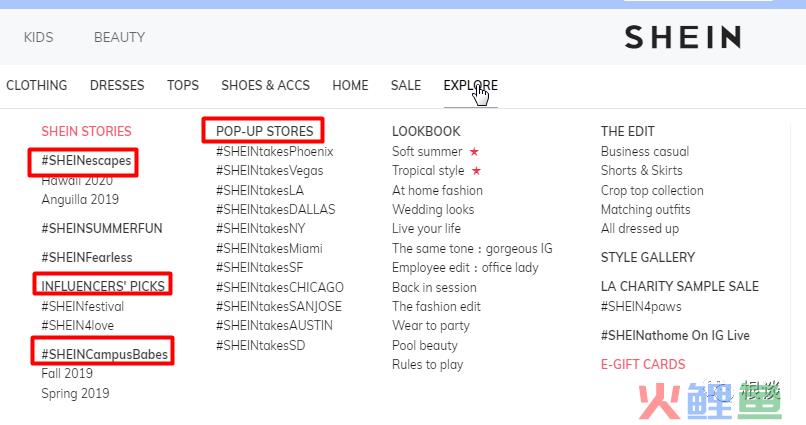View Anguilla 2019 story
The image size is (806, 425).
(80, 199)
